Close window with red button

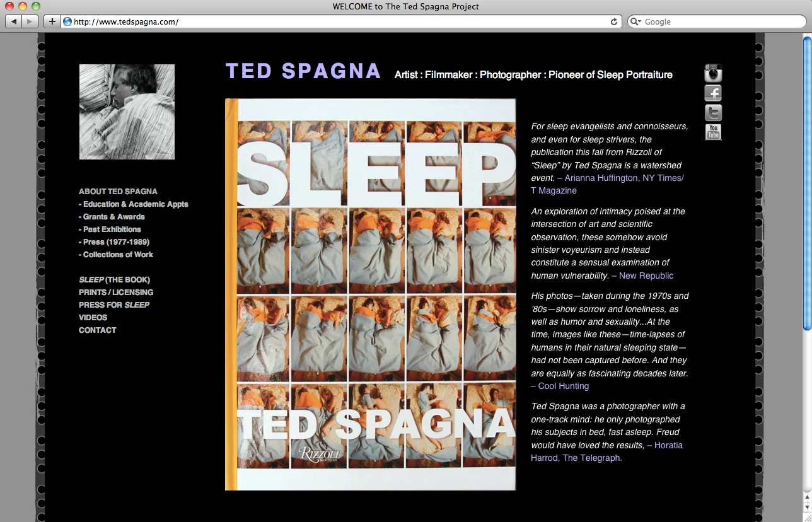click(x=9, y=6)
